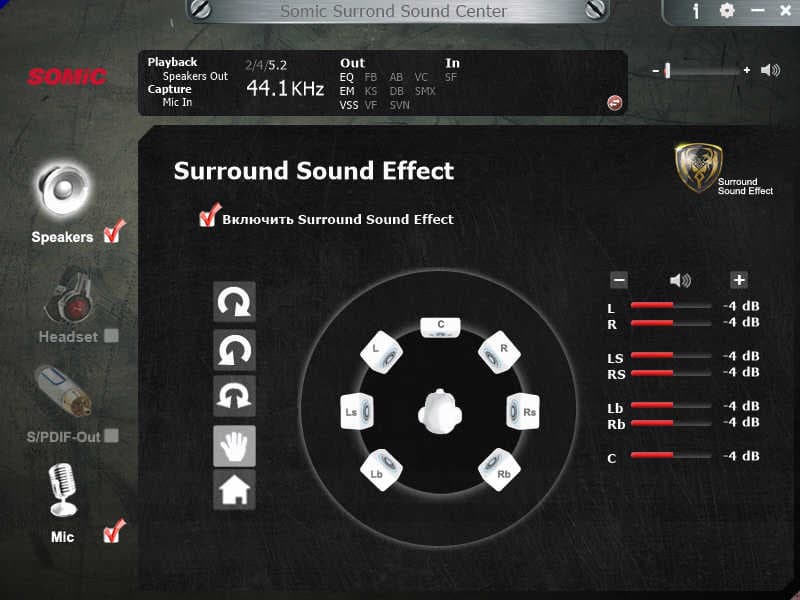Click the red swap icon in status panel
The image size is (800, 600).
tap(615, 103)
